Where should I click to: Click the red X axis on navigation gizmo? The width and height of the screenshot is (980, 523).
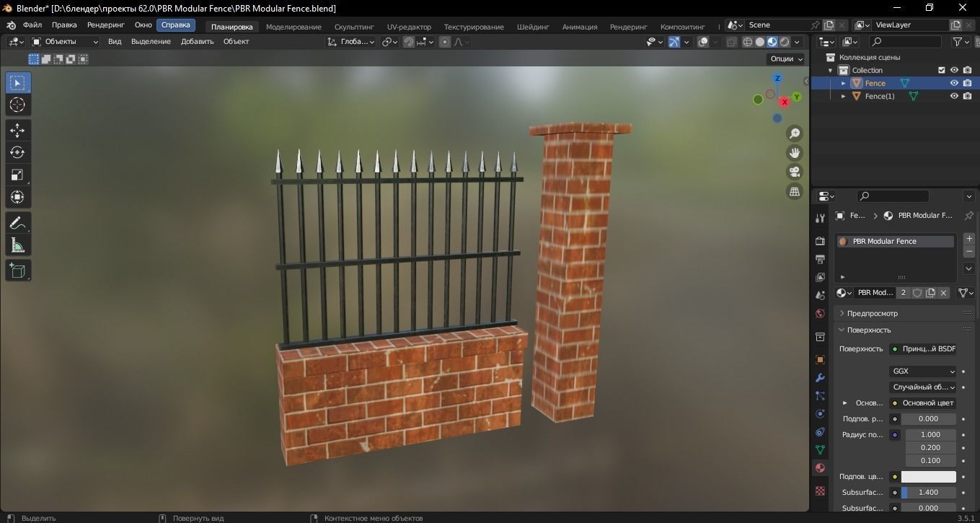(785, 102)
